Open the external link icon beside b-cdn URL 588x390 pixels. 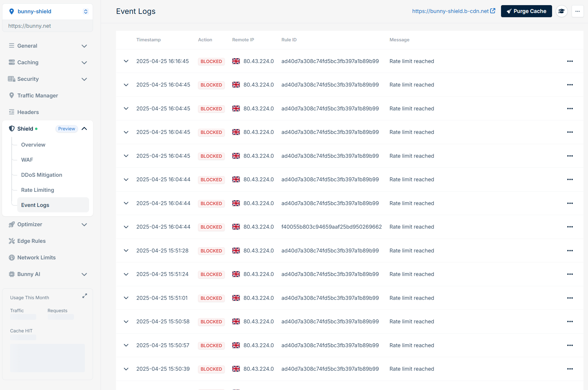click(493, 11)
